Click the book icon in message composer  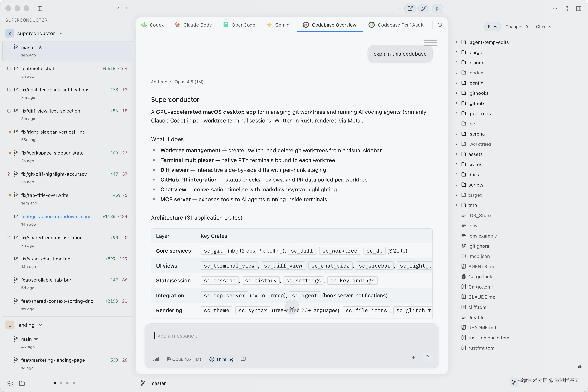(x=243, y=359)
